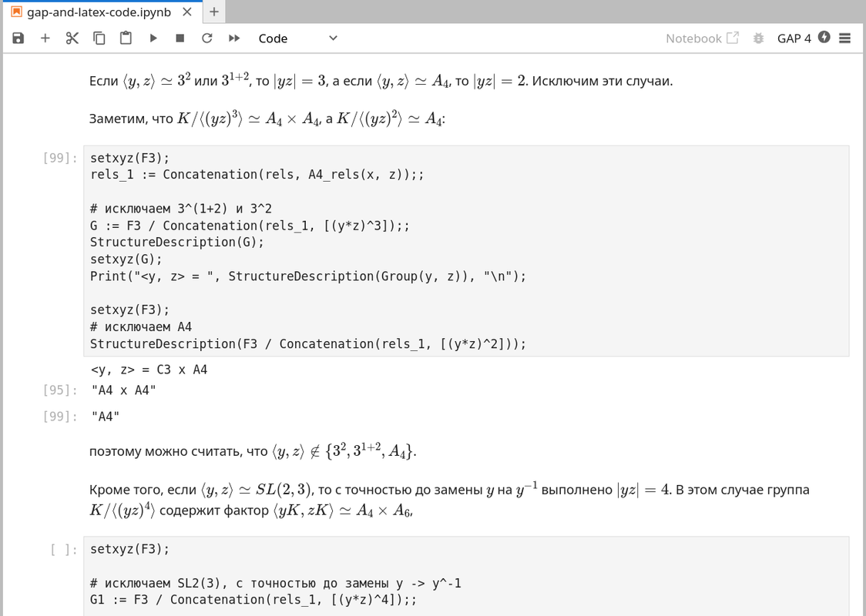The height and width of the screenshot is (616, 866).
Task: Paste cell from clipboard
Action: coord(126,38)
